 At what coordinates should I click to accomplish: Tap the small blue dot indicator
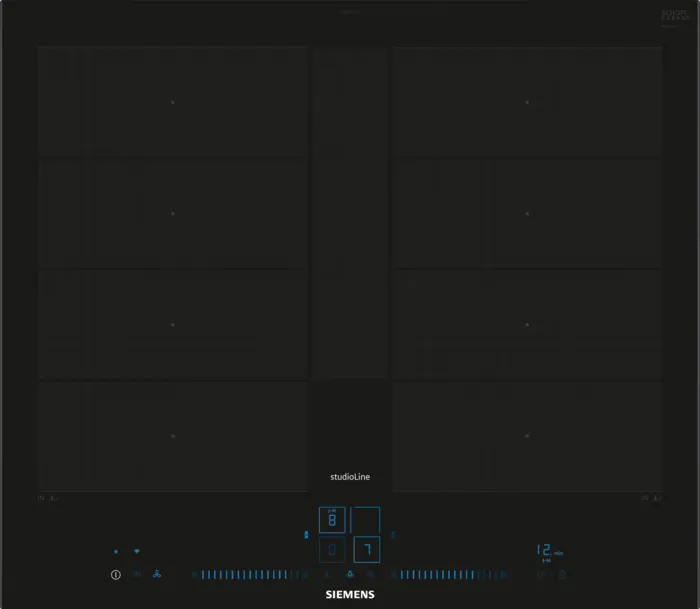[116, 551]
